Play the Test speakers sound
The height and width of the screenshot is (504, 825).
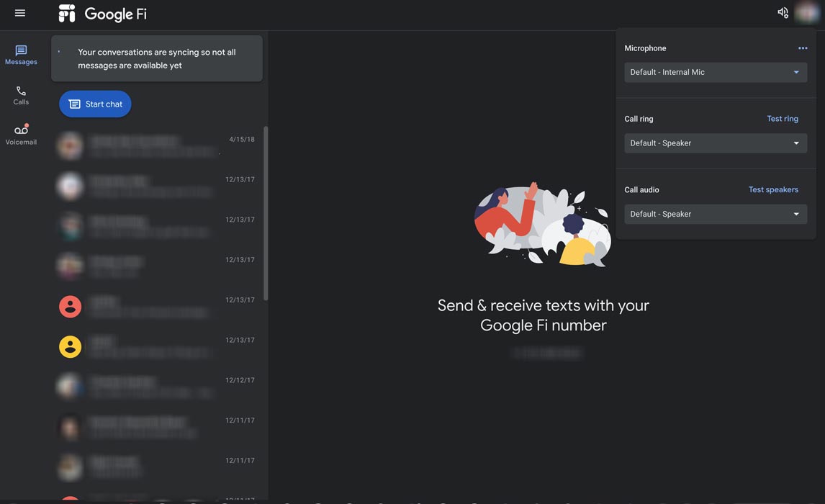point(773,190)
